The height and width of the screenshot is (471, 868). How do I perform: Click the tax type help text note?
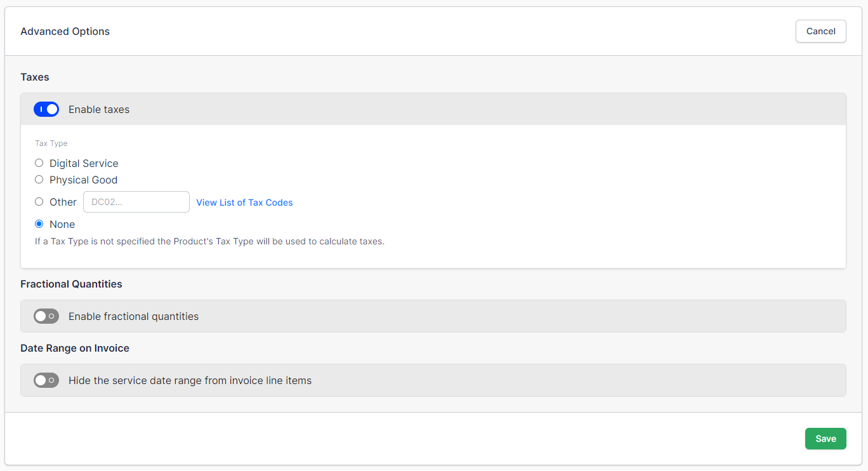coord(209,241)
